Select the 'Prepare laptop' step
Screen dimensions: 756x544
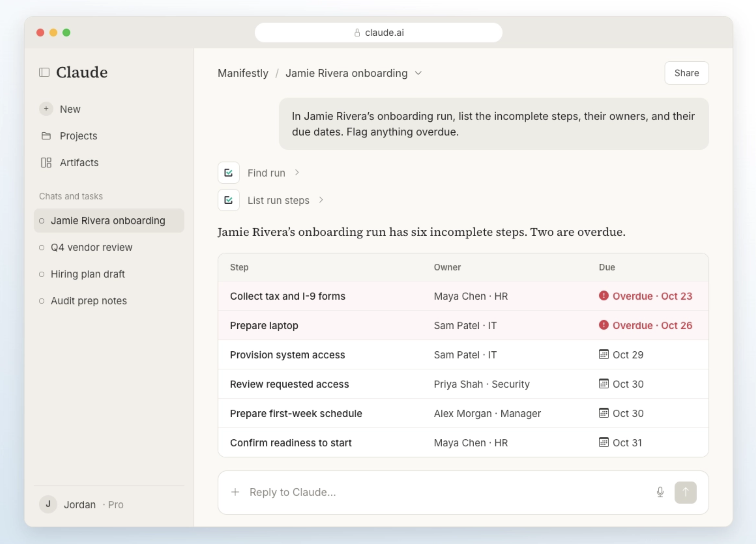[264, 326]
